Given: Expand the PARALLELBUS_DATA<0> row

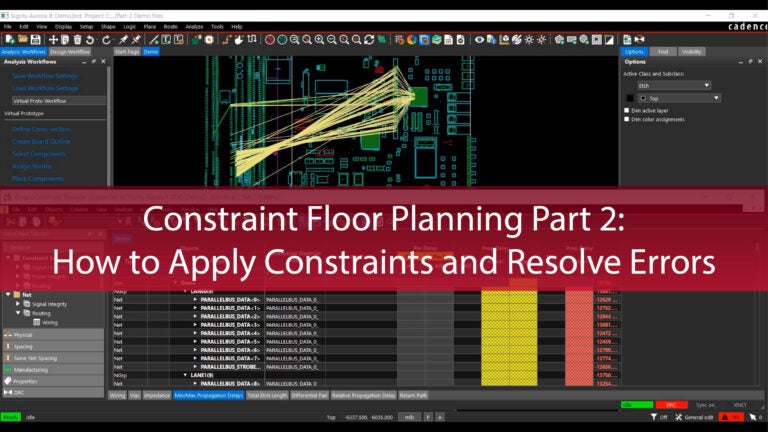Looking at the screenshot, I should pyautogui.click(x=195, y=300).
